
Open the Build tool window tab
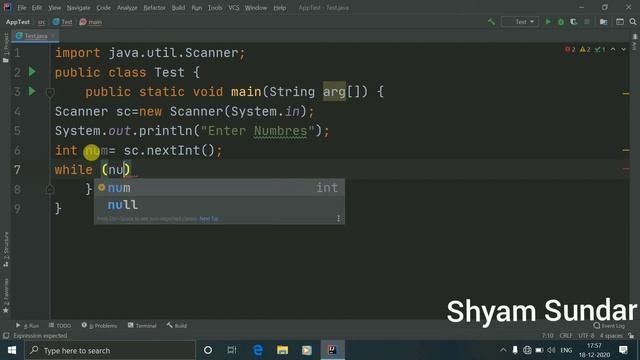pyautogui.click(x=177, y=326)
